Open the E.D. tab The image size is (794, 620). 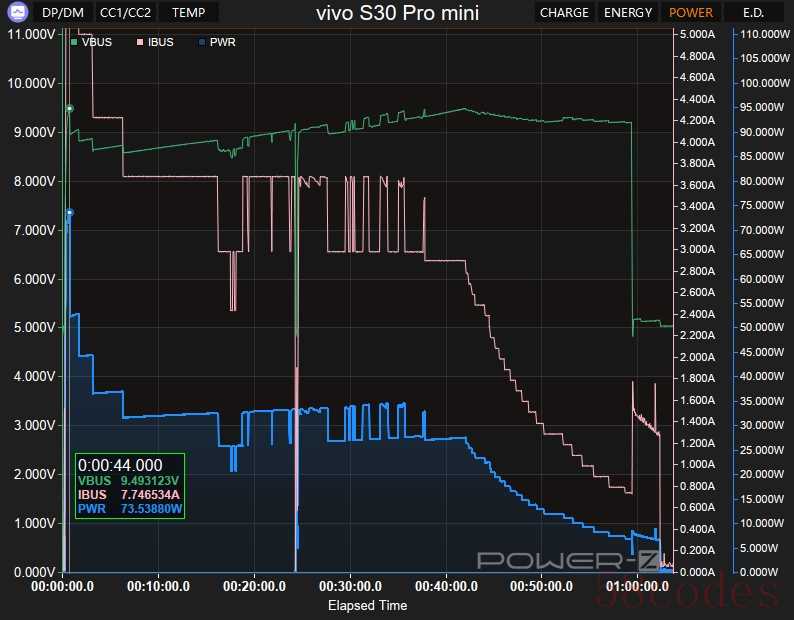[x=753, y=13]
